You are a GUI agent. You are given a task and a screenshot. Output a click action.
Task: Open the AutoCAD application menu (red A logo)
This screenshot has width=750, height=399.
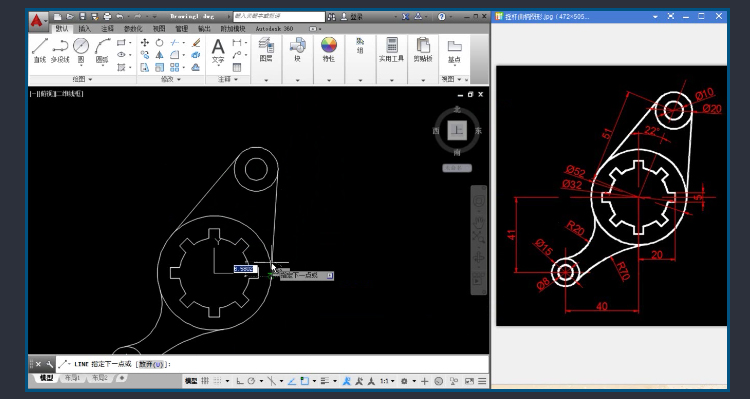point(37,21)
